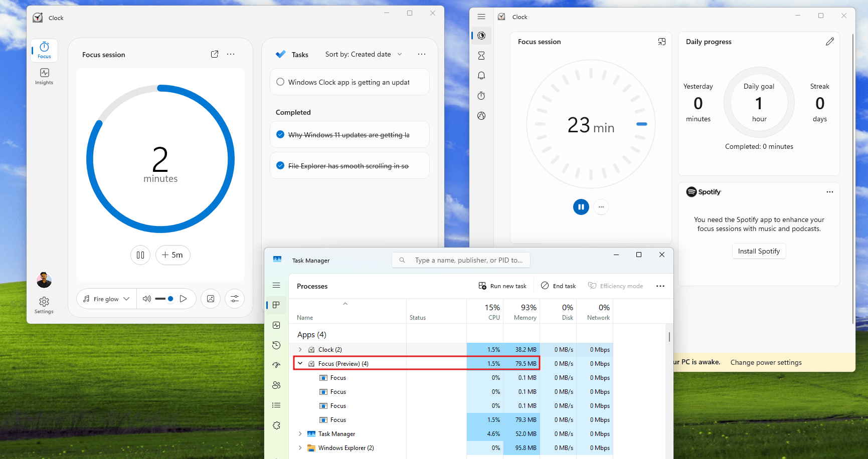The height and width of the screenshot is (459, 868).
Task: Open the World clock globe icon
Action: (481, 115)
